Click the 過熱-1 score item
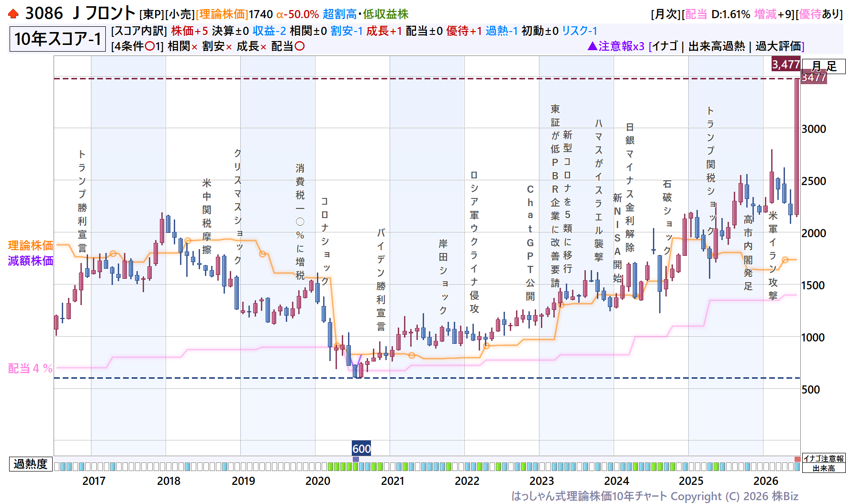Viewport: 852px width, 504px height. coord(502,31)
